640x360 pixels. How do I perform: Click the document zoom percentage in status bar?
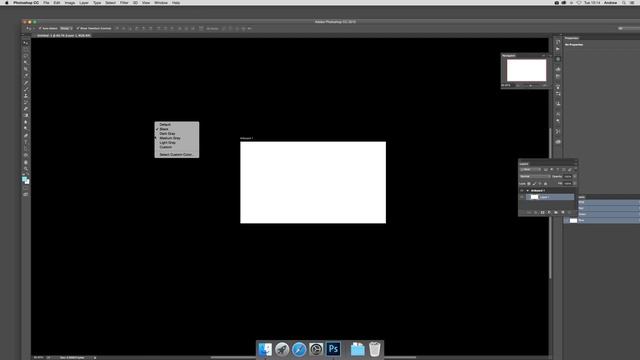[x=38, y=358]
